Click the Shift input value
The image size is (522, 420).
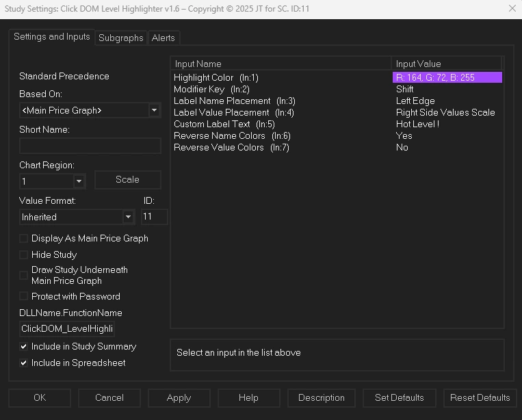pyautogui.click(x=404, y=89)
